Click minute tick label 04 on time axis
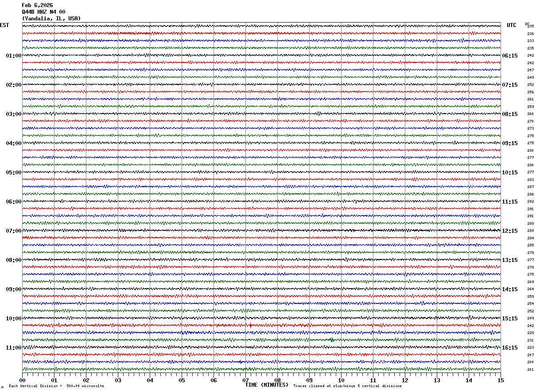The height and width of the screenshot is (392, 536). click(x=150, y=380)
